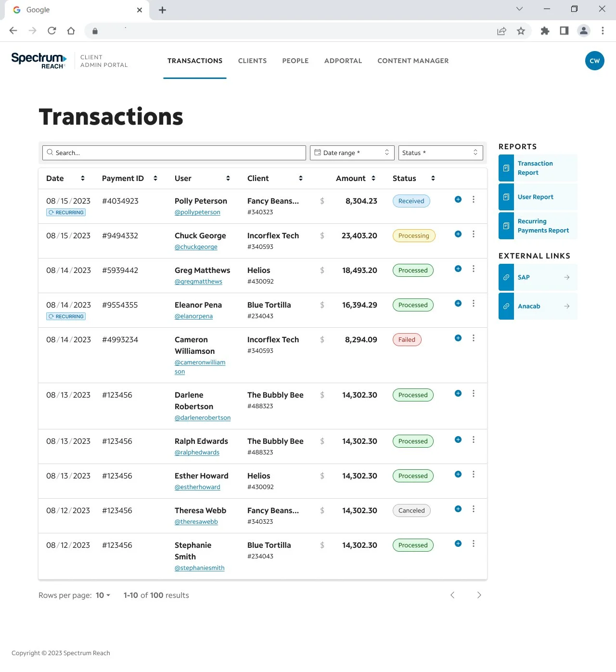Click plus icon in Greg Matthews row

(458, 269)
